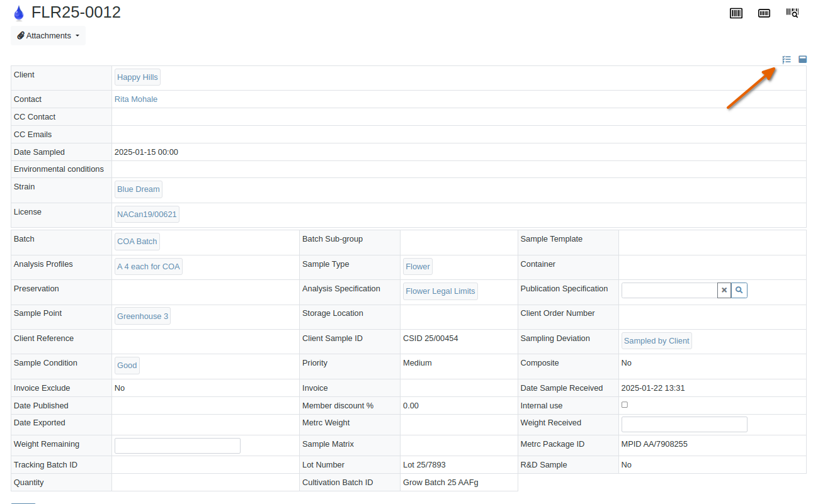Image resolution: width=813 pixels, height=504 pixels.
Task: Open the COA Batch link
Action: click(x=137, y=241)
